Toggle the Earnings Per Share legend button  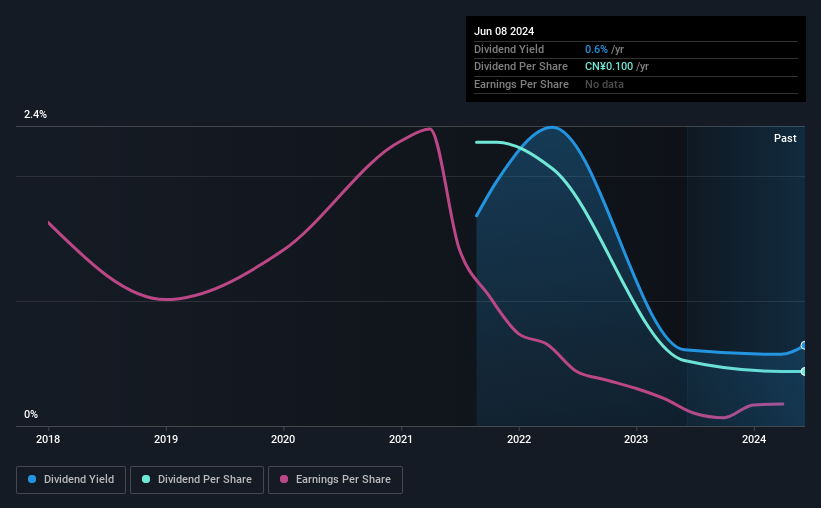(336, 480)
